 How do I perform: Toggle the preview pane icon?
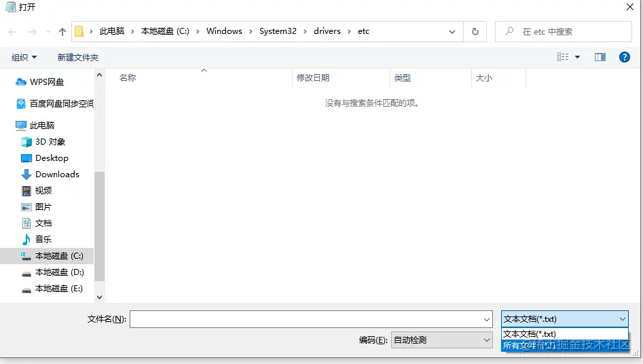600,57
